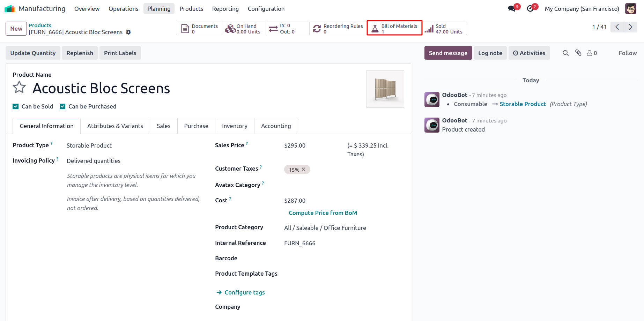644x321 pixels.
Task: Click the gear icon beside product breadcrumb
Action: pyautogui.click(x=128, y=32)
